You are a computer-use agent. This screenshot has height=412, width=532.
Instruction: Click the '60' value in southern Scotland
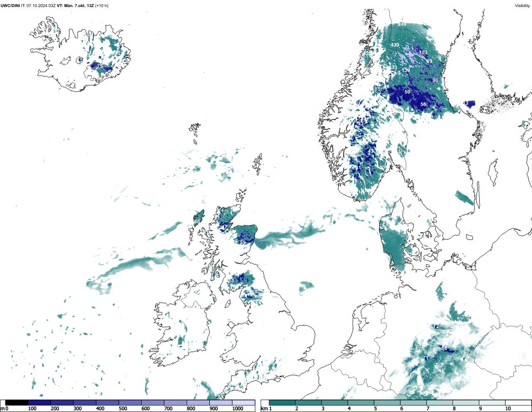click(254, 292)
